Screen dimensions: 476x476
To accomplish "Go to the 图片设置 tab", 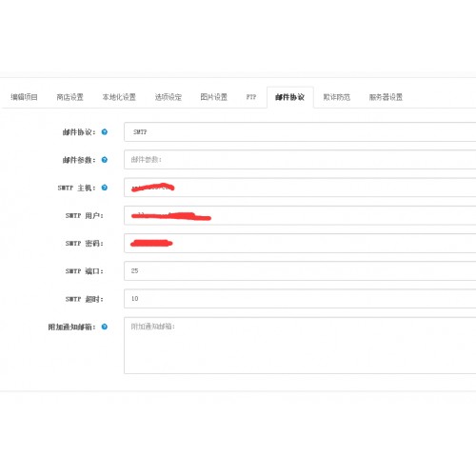I will pos(214,97).
